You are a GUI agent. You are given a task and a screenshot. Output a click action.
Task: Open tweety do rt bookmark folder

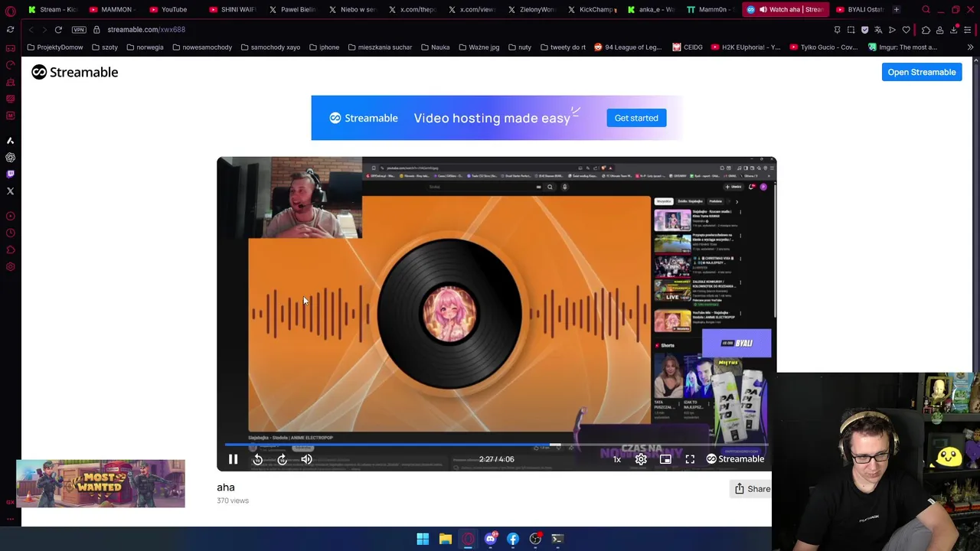click(x=563, y=47)
